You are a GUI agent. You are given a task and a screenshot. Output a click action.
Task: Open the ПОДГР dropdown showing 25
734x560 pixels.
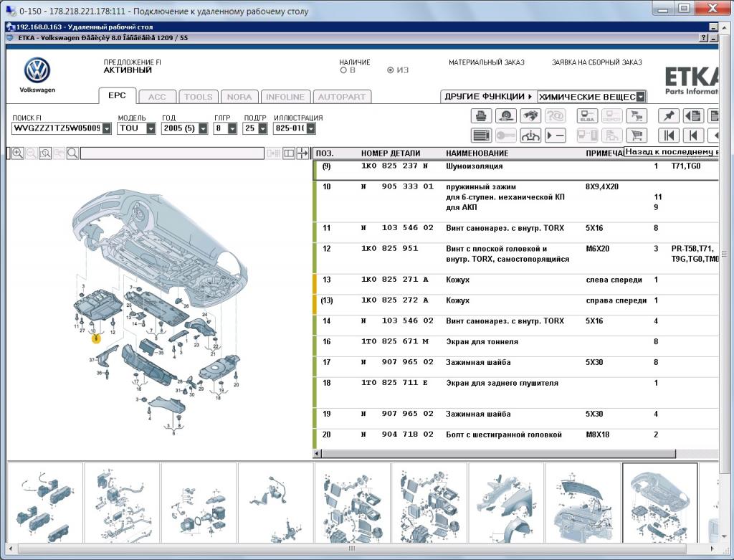coord(262,128)
